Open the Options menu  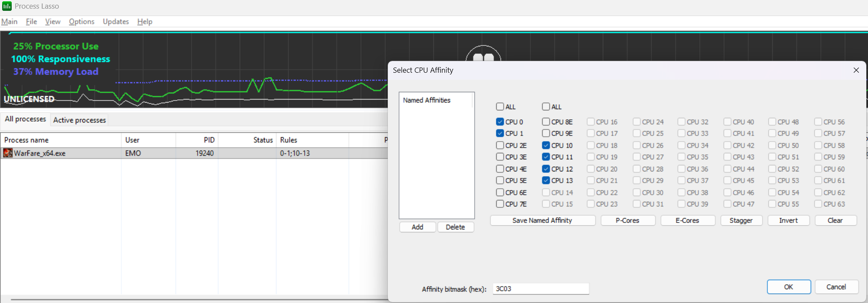click(81, 22)
